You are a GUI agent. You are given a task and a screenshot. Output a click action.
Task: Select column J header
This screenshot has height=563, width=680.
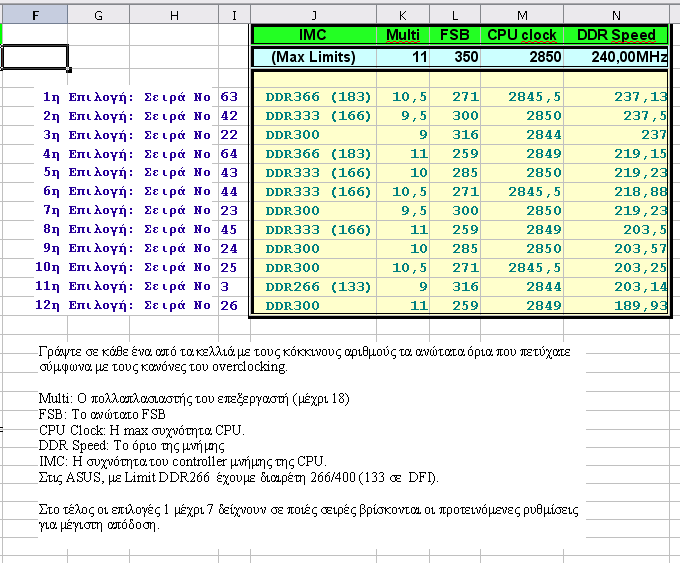pyautogui.click(x=314, y=16)
